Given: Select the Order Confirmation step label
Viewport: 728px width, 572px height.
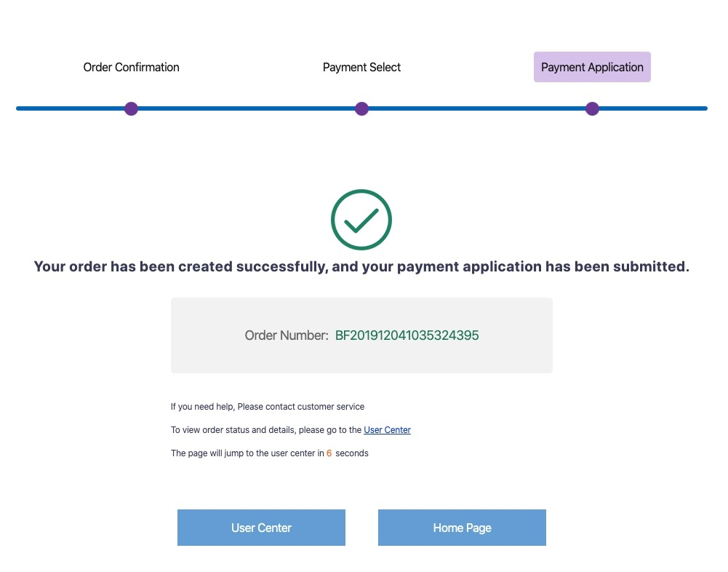Looking at the screenshot, I should coord(131,67).
